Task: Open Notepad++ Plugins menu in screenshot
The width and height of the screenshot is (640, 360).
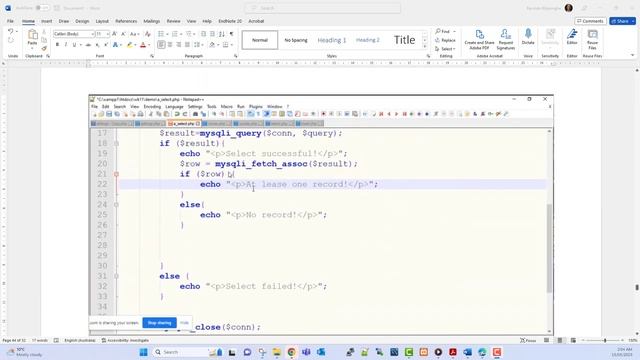Action: click(256, 107)
